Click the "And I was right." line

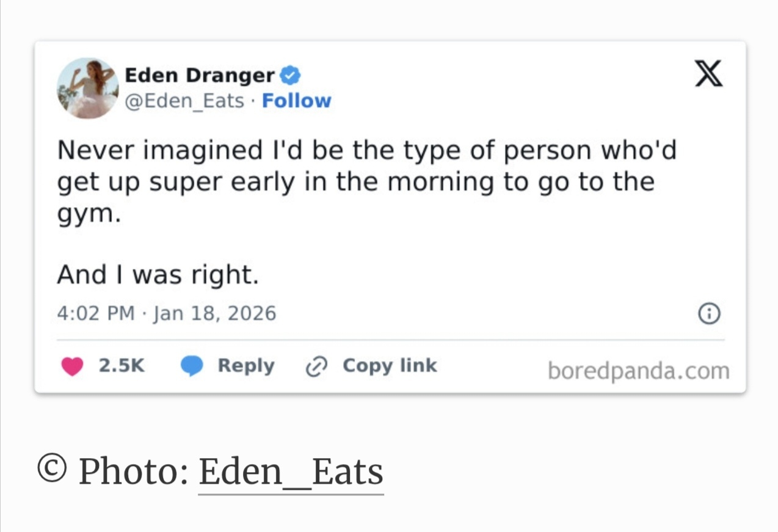158,275
